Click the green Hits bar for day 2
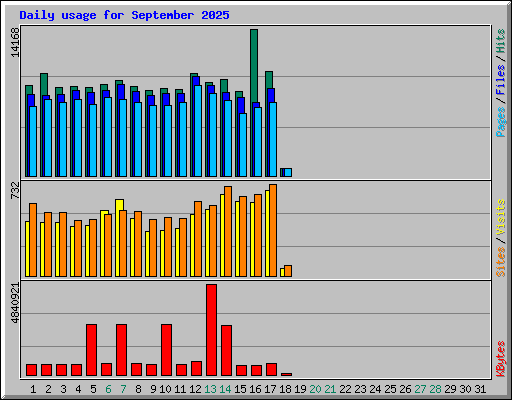 click(x=44, y=84)
